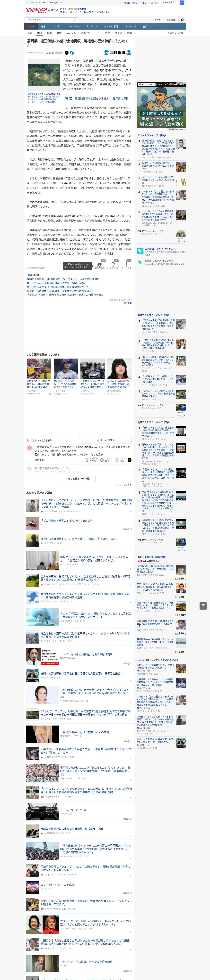Viewport: 210px width, 980px height.
Task: Open the Yahoo! JAPAN top link
Action: tap(131, 3)
